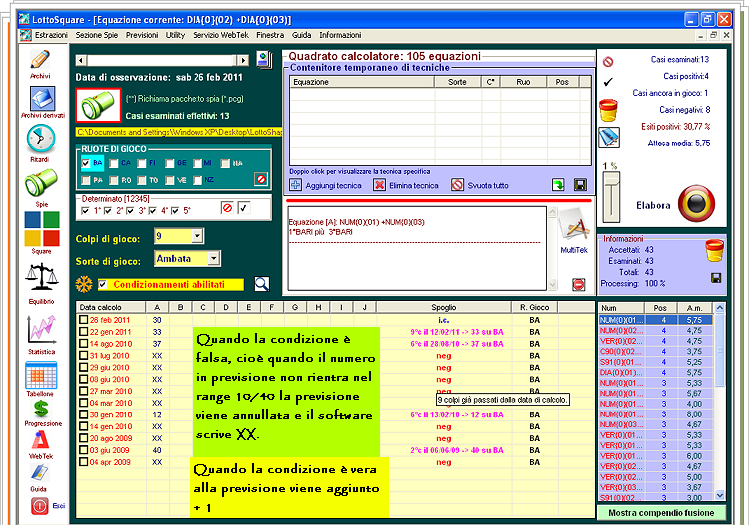
Task: Open Archivi derivati in sidebar
Action: point(42,98)
